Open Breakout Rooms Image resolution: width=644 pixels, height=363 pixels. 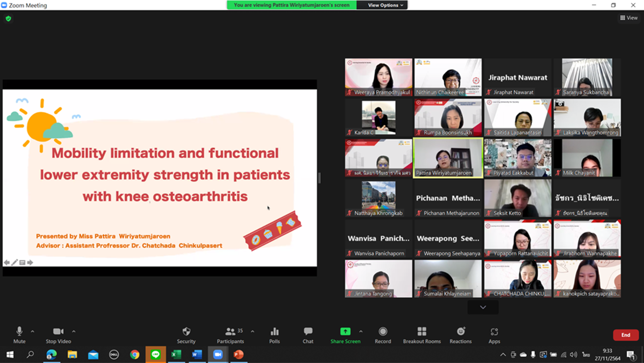pyautogui.click(x=421, y=335)
